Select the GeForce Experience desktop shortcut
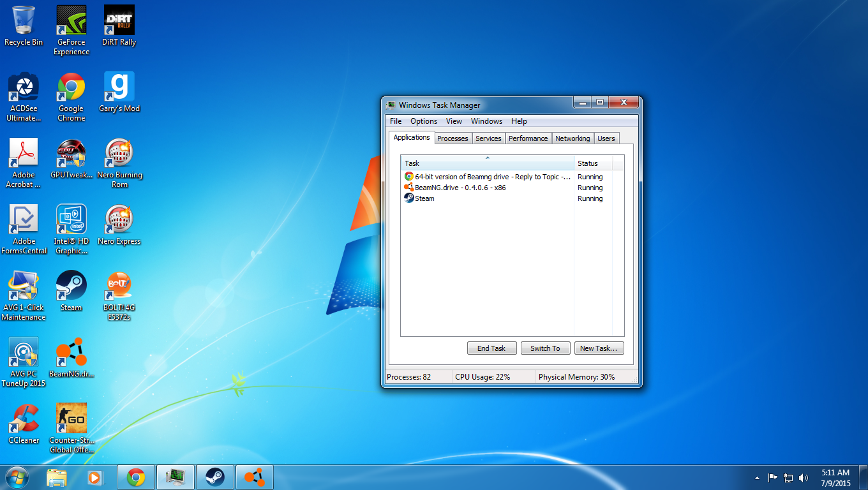868x490 pixels. click(71, 30)
